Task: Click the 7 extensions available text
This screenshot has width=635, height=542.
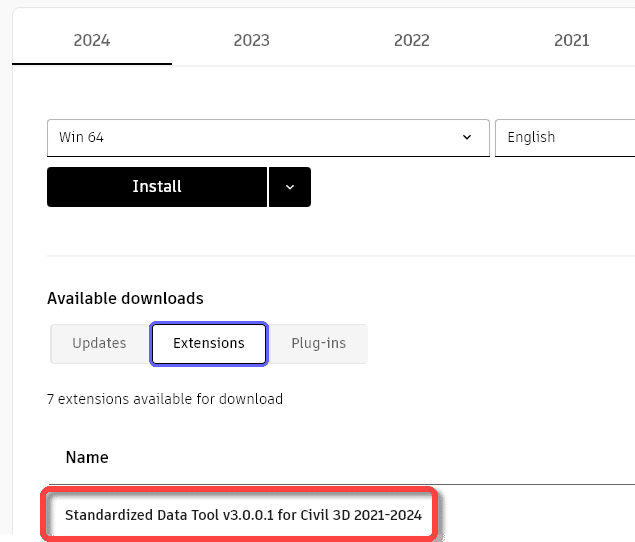Action: (165, 399)
